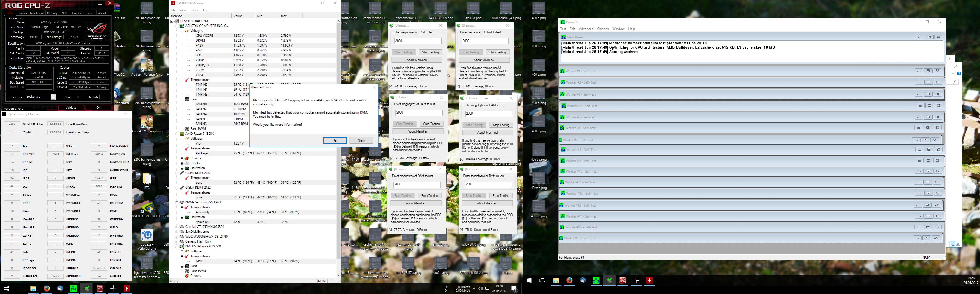Open Firefox from the left taskbar
The image size is (980, 294).
tap(46, 289)
